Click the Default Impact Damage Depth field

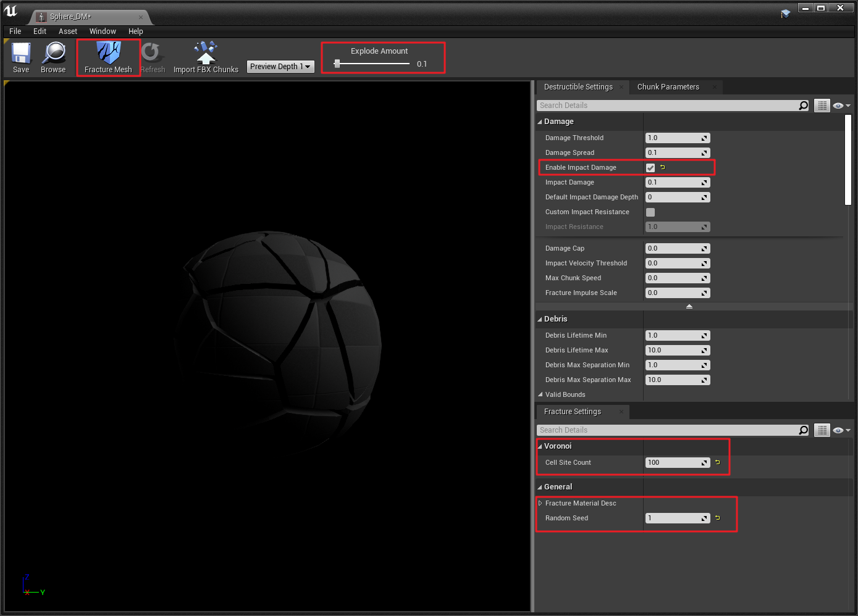tap(678, 198)
